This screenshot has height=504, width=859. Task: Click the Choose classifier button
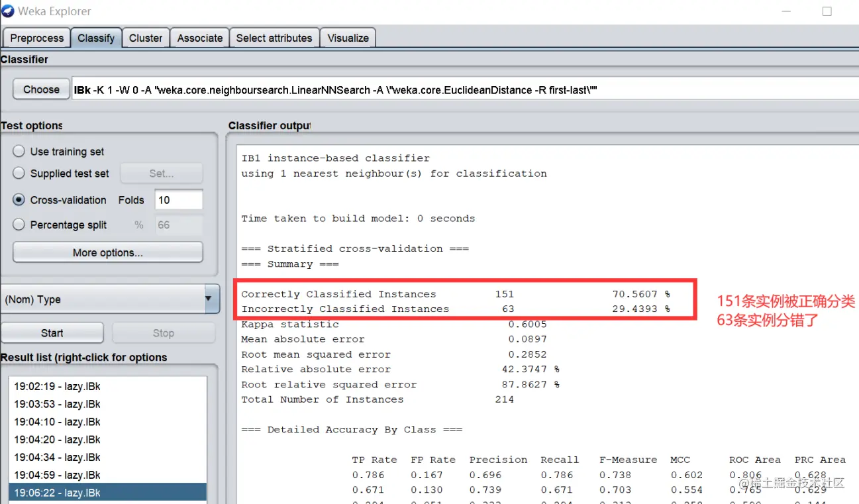(x=41, y=89)
